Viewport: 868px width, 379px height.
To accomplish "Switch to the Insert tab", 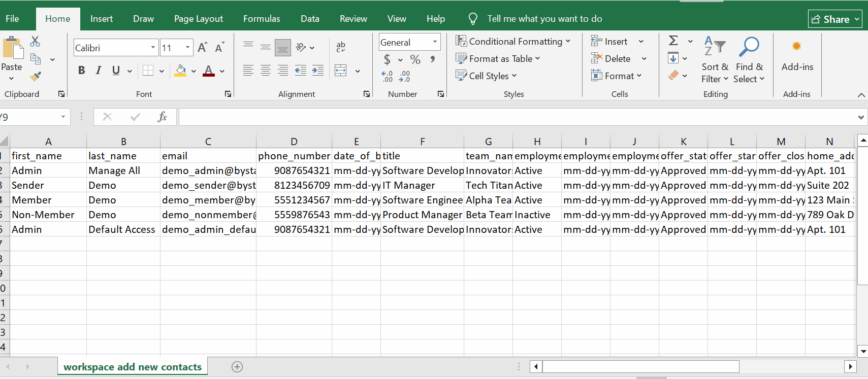I will click(x=102, y=19).
